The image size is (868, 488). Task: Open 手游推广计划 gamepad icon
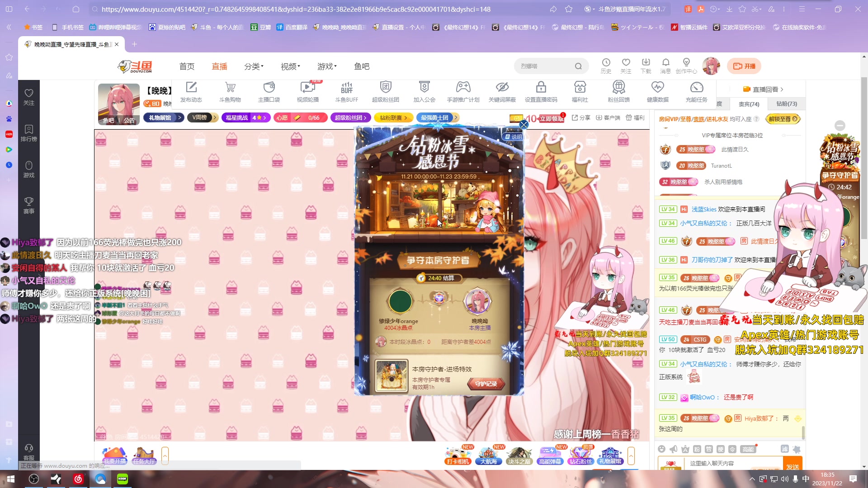(463, 92)
